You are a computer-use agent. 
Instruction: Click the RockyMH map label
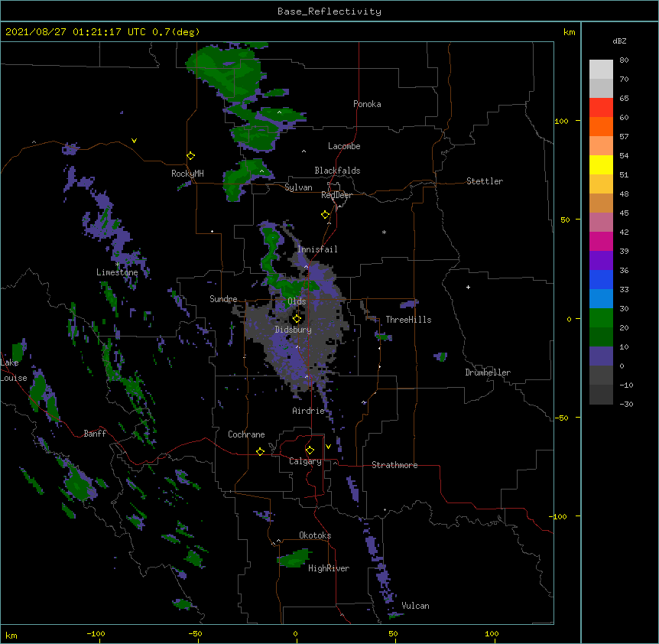(x=187, y=174)
